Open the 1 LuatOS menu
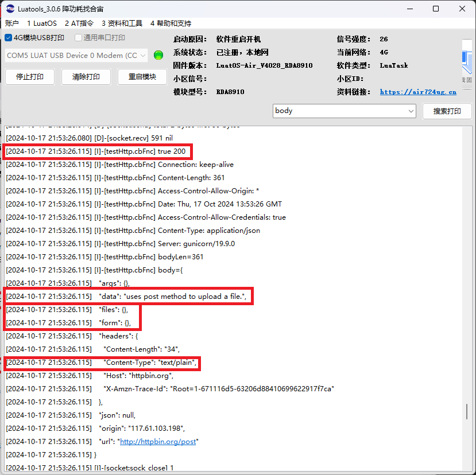Viewport: 476px width, 475px height. pyautogui.click(x=42, y=24)
